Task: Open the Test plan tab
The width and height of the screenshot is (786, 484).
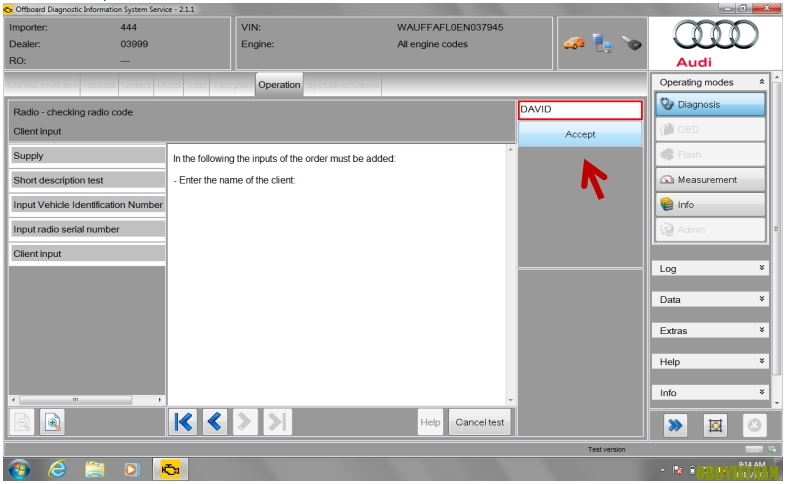Action: click(233, 85)
